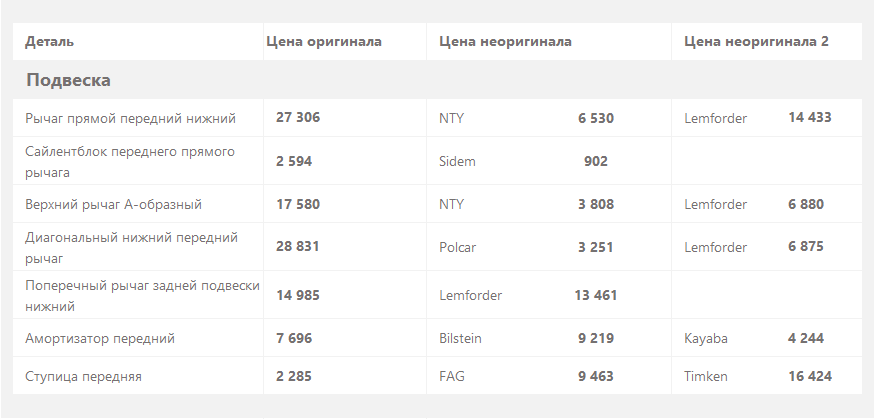Click Kayaba price 4 244
The height and width of the screenshot is (420, 874).
tap(805, 339)
